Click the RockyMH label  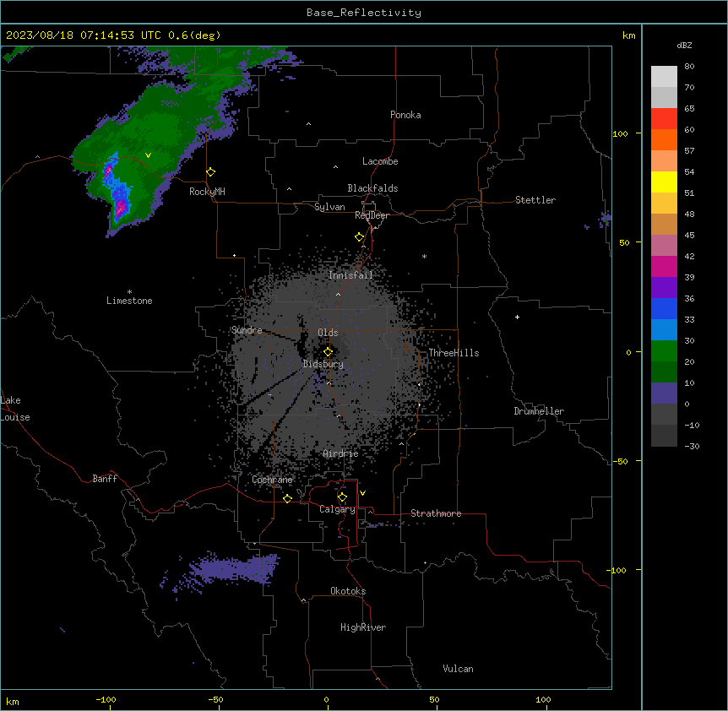coord(207,192)
